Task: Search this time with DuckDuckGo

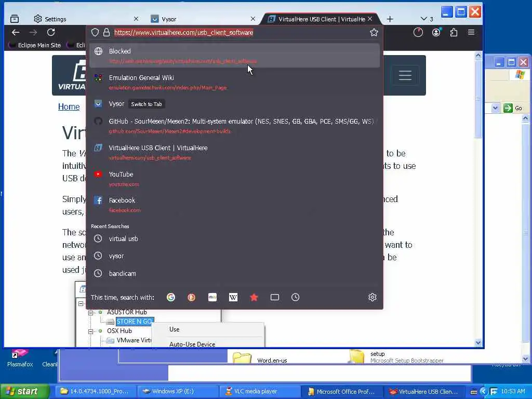Action: pyautogui.click(x=191, y=297)
